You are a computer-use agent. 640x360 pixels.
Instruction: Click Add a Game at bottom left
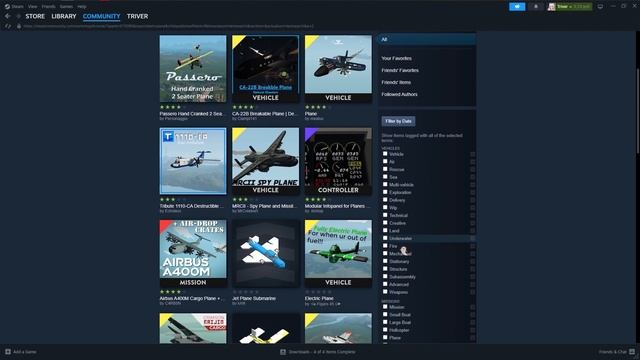point(21,352)
